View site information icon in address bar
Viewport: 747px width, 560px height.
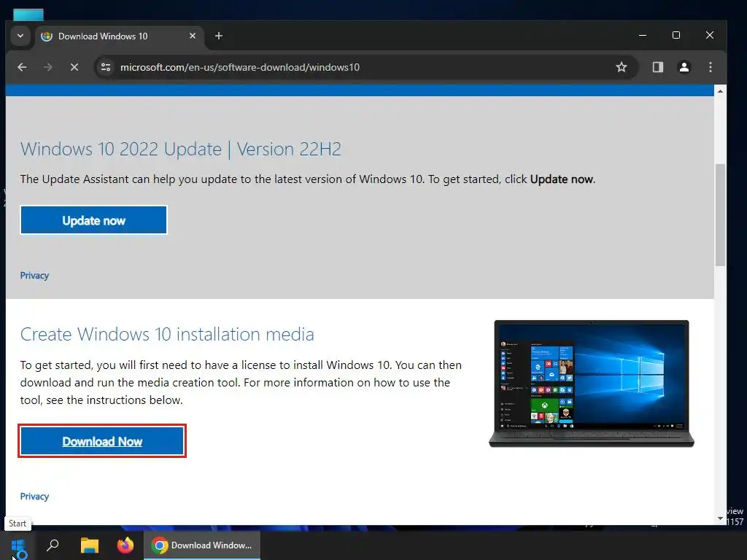106,67
